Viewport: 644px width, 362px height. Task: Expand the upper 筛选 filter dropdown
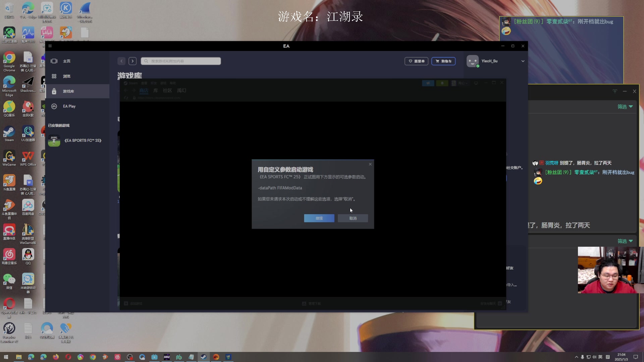point(625,107)
